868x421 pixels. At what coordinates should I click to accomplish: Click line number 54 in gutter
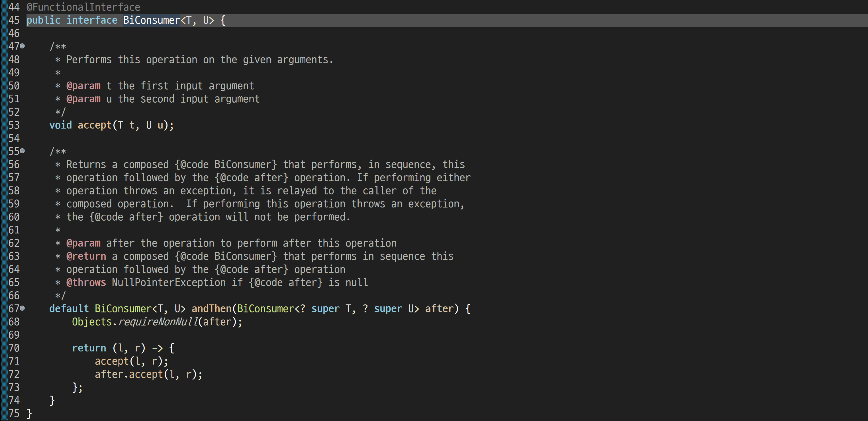point(14,138)
